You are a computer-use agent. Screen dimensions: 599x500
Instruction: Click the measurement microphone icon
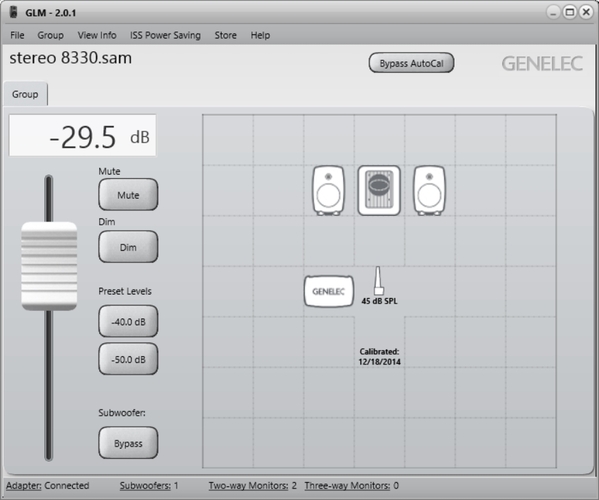(x=378, y=281)
